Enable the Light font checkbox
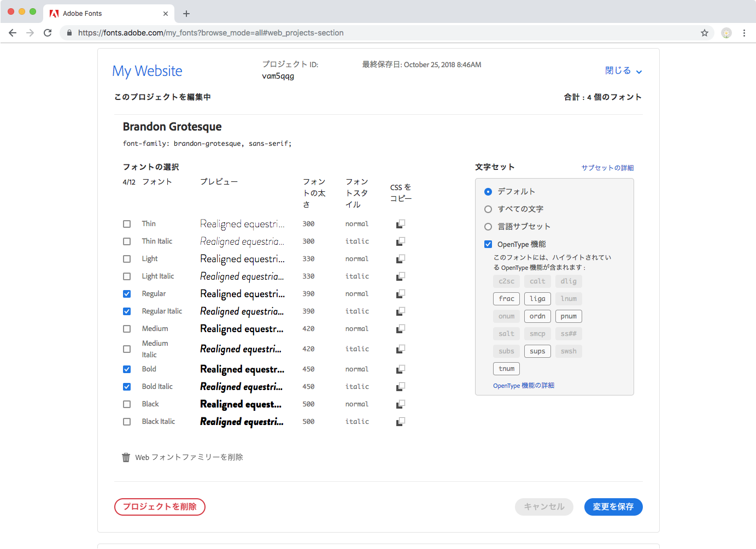The image size is (756, 549). pyautogui.click(x=127, y=259)
